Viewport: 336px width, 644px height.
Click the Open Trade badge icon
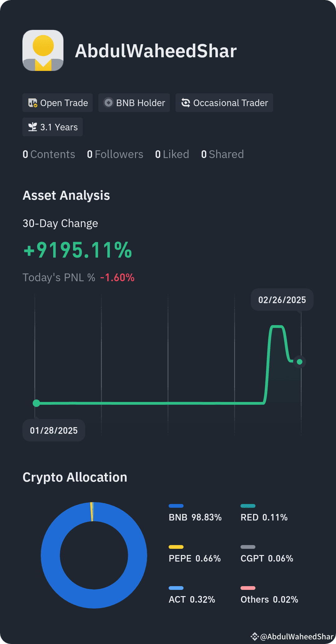coord(33,103)
